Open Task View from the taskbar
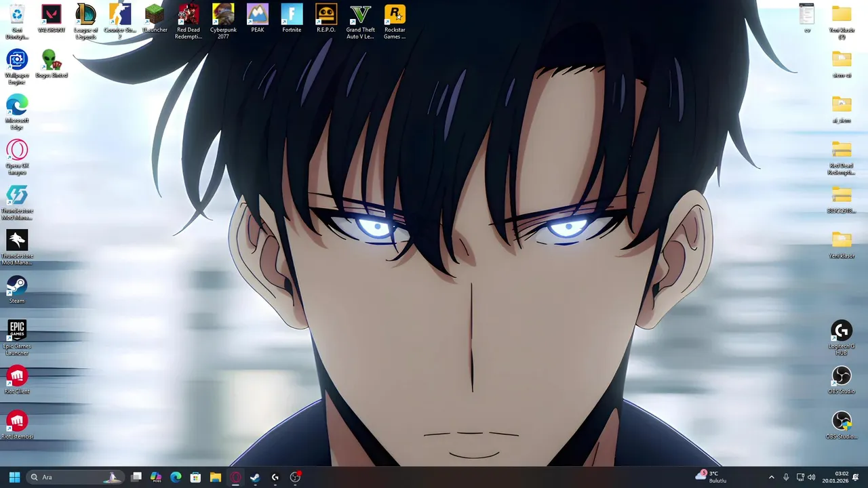Image resolution: width=868 pixels, height=488 pixels. 136,477
